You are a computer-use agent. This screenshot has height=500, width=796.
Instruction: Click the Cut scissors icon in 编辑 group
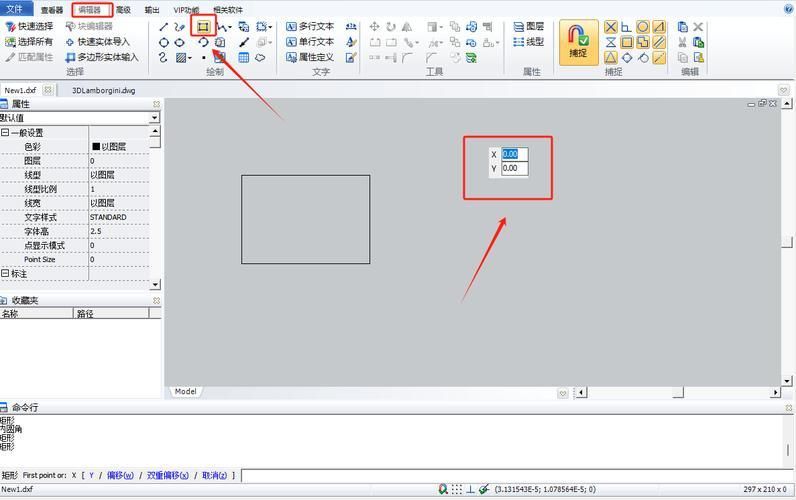[x=683, y=42]
